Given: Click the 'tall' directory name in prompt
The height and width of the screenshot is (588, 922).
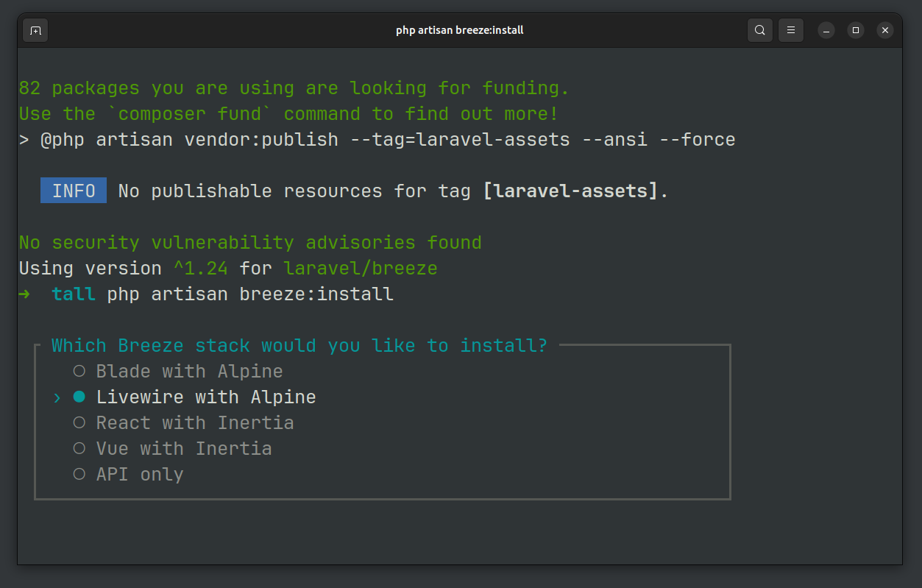Looking at the screenshot, I should point(74,294).
